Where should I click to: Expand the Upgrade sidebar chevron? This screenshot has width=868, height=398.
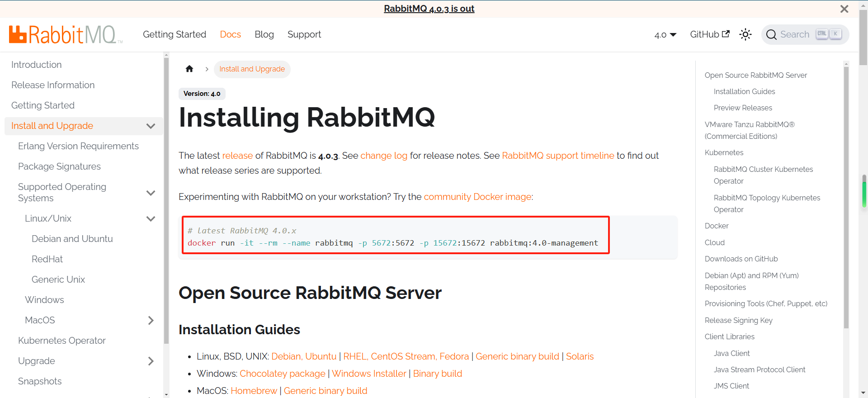point(151,361)
